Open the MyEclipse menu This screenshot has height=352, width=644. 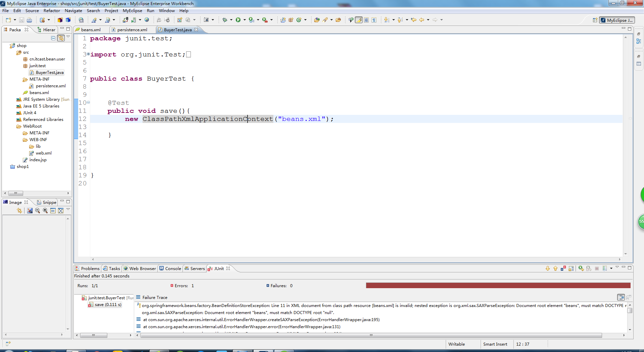click(x=132, y=10)
